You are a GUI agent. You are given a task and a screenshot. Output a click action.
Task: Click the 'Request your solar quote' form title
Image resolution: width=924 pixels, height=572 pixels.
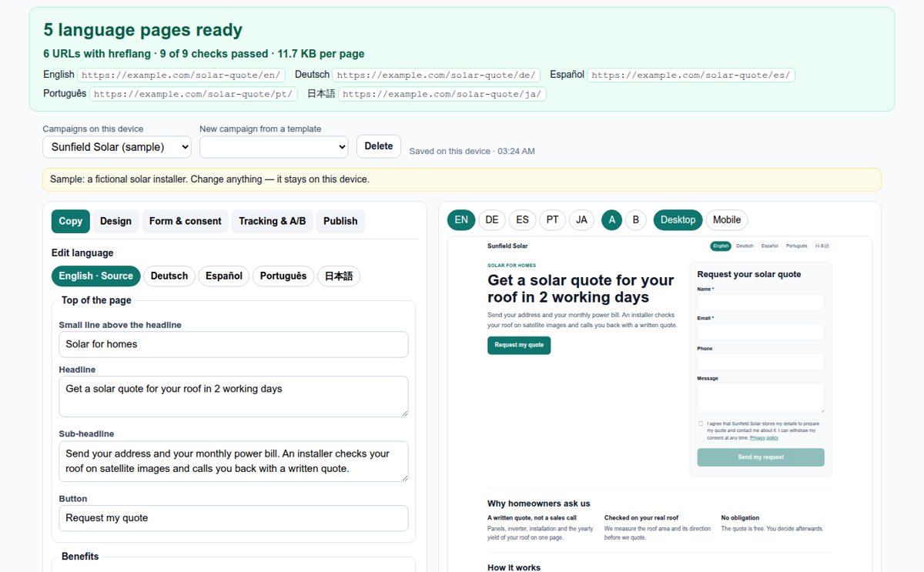point(749,274)
